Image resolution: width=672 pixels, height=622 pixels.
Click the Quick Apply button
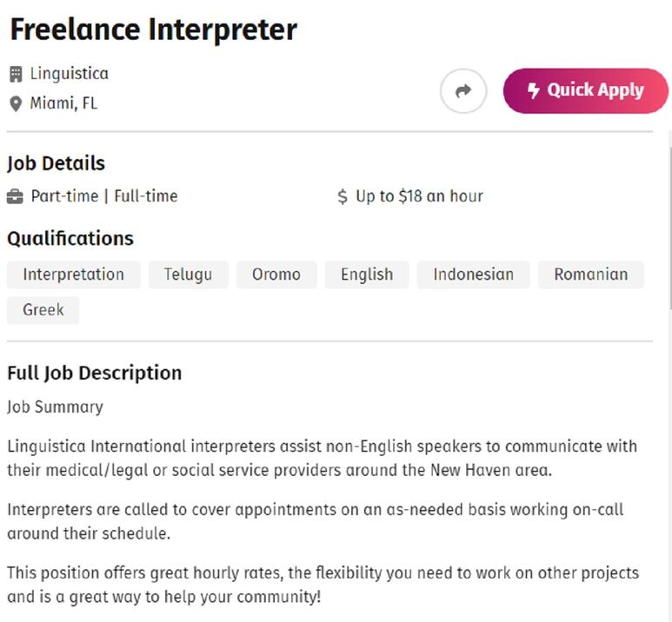coord(585,91)
